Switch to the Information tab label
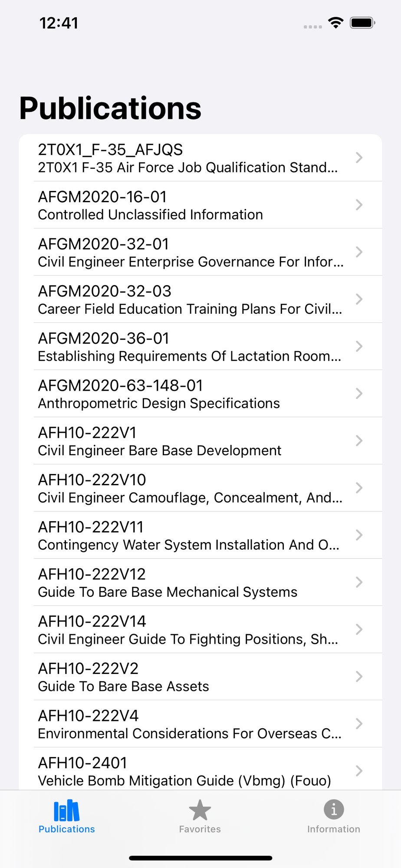The width and height of the screenshot is (401, 868). pos(333,829)
